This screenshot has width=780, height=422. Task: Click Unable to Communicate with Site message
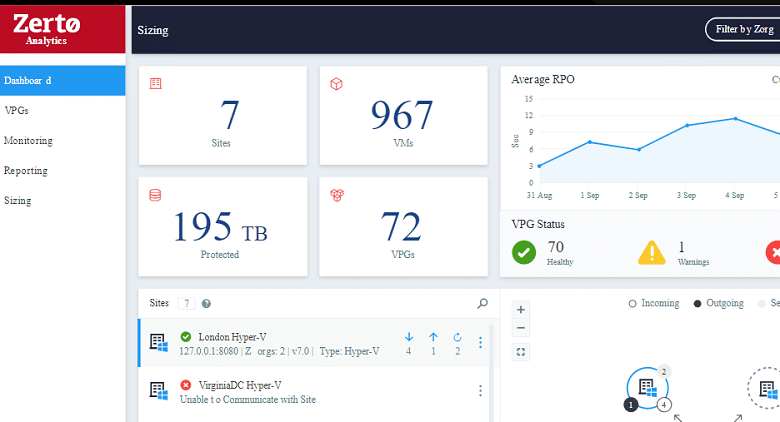click(x=248, y=400)
